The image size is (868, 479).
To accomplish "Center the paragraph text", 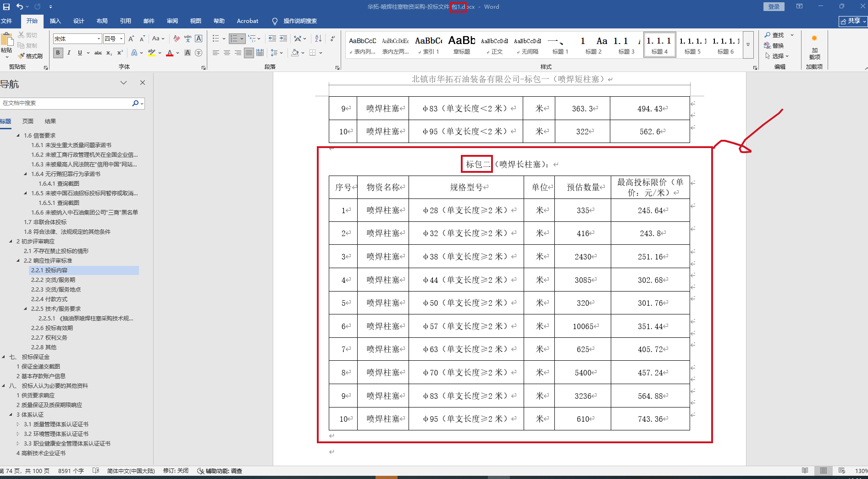I will coord(227,53).
